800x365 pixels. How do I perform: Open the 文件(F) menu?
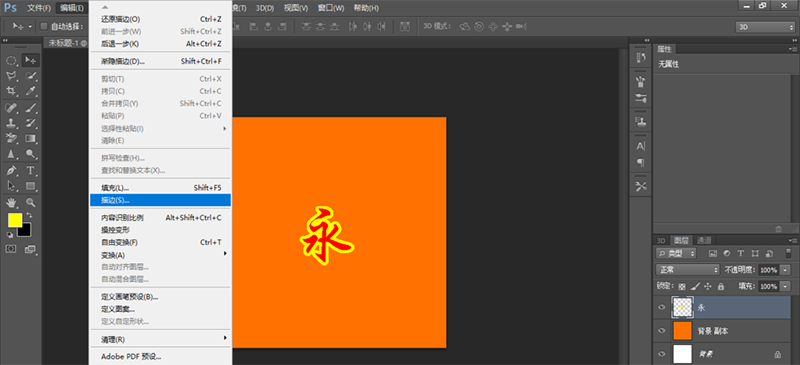(x=39, y=8)
